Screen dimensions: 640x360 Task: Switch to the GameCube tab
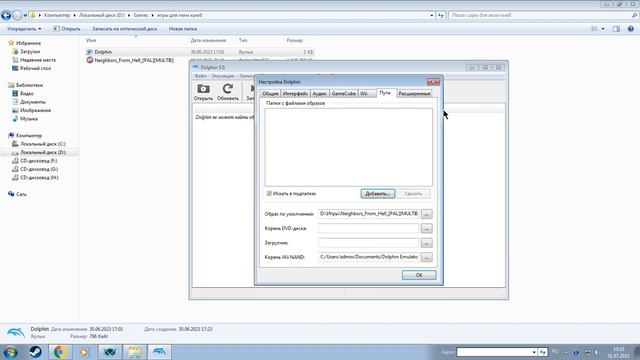click(343, 93)
